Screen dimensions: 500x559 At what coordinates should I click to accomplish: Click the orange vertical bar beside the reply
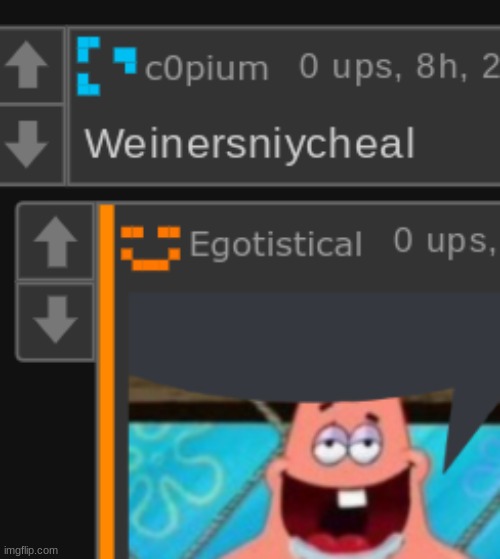click(x=107, y=381)
